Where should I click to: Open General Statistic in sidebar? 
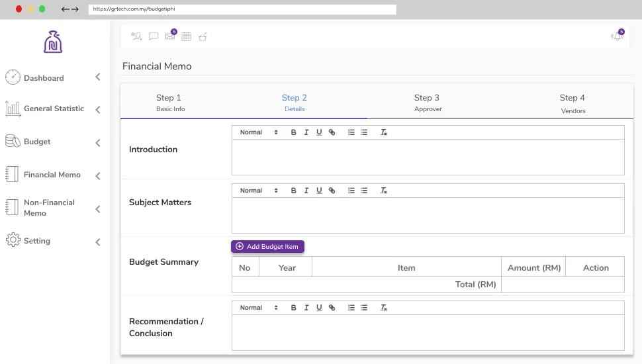click(54, 109)
